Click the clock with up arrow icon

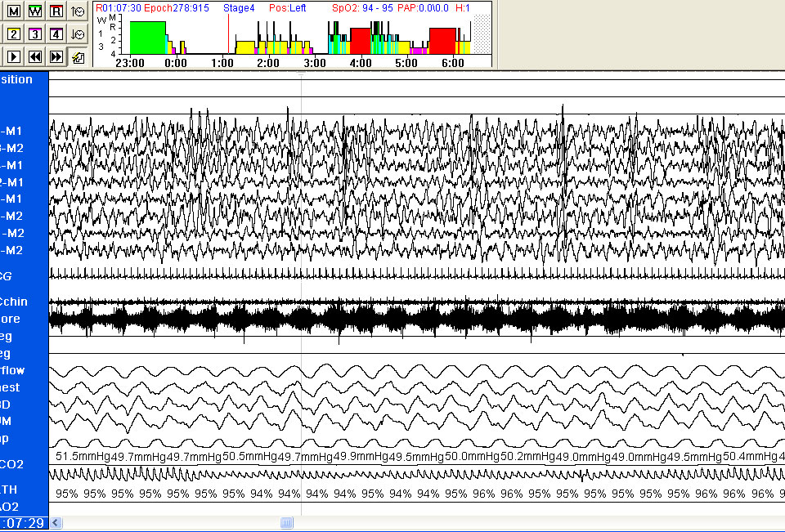click(x=78, y=11)
